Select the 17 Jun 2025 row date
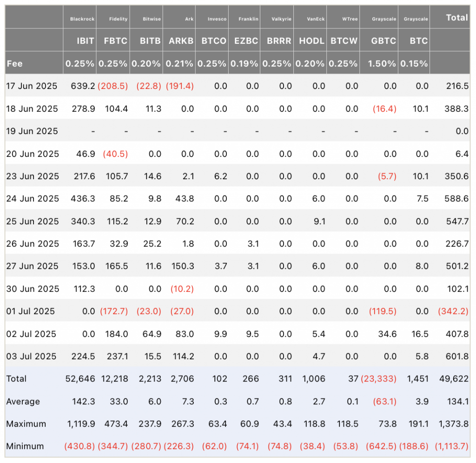 (32, 86)
